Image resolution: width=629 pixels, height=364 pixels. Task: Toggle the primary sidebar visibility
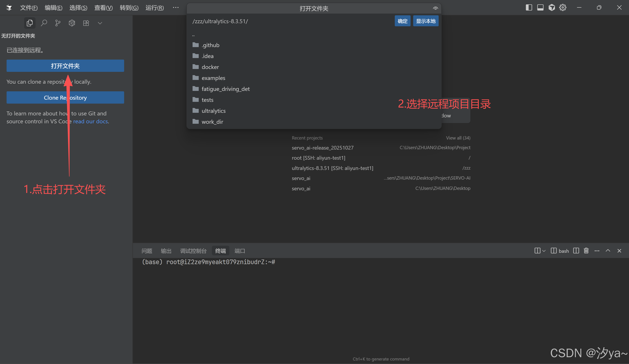pos(529,7)
